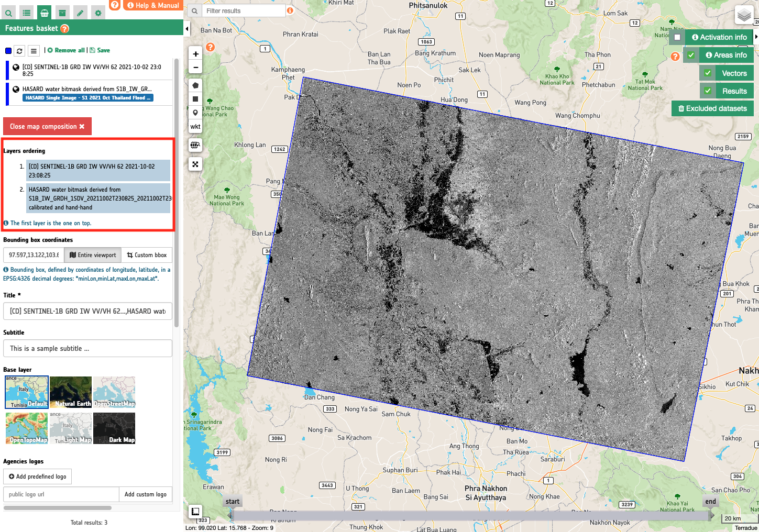Viewport: 759px width, 532px height.
Task: Select Natural Earth base layer thumbnail
Action: 71,392
